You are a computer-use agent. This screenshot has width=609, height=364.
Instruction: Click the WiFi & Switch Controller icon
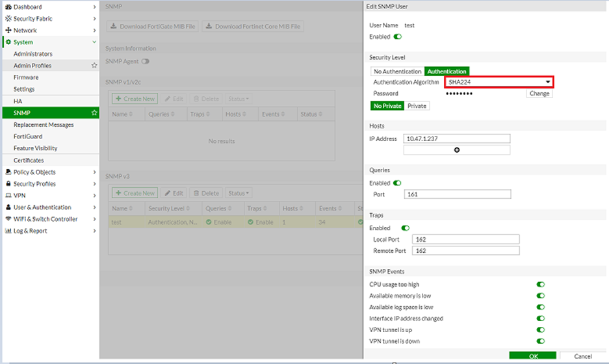pyautogui.click(x=8, y=219)
